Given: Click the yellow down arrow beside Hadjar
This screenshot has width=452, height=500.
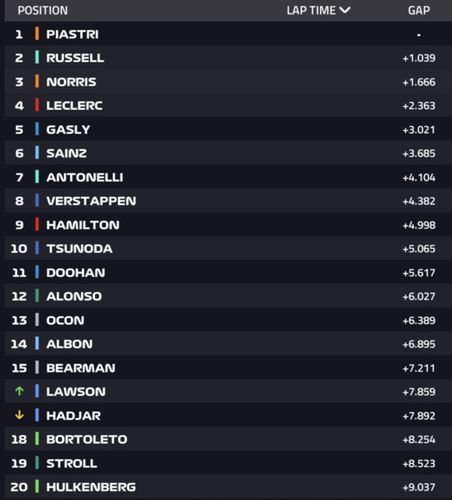Looking at the screenshot, I should [x=19, y=415].
